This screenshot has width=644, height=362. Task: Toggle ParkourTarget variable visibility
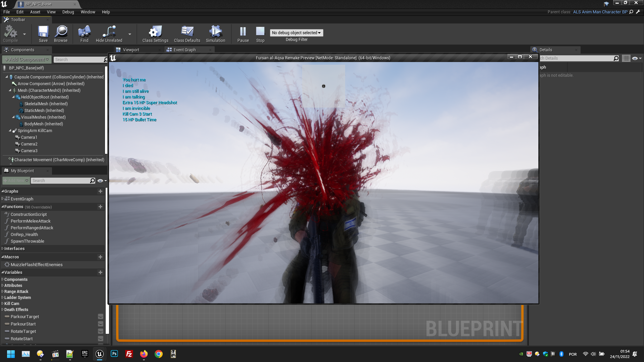coord(100,316)
